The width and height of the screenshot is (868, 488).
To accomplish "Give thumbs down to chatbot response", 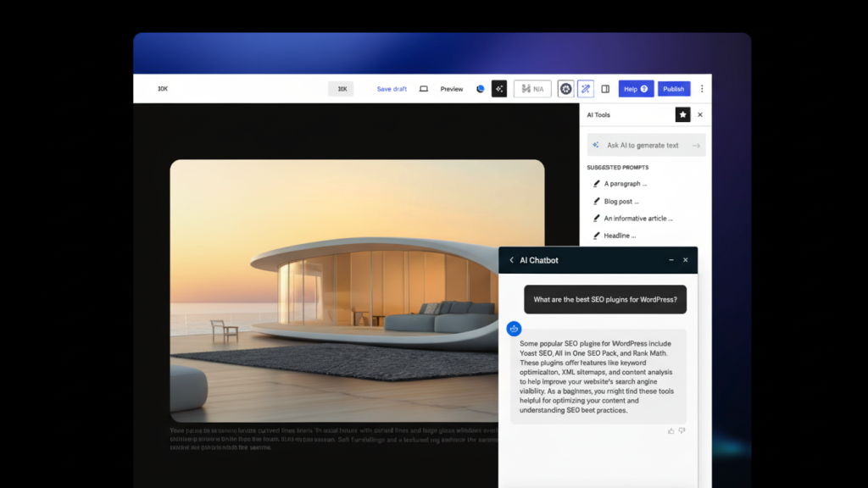I will 682,430.
